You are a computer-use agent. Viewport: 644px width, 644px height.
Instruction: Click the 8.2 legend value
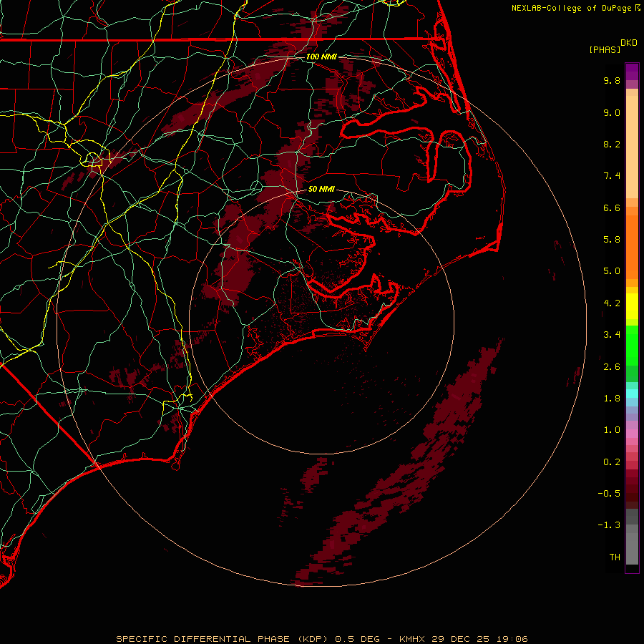point(612,145)
